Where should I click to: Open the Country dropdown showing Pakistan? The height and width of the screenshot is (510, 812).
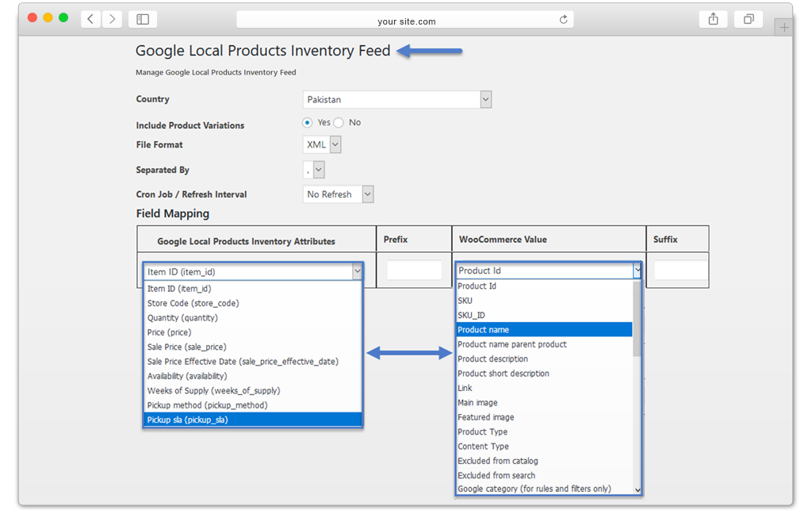tap(396, 99)
